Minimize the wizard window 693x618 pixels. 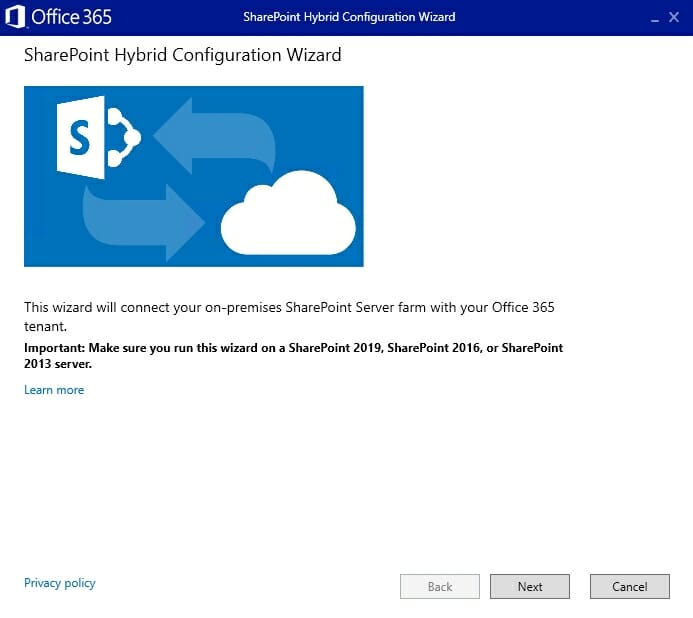[655, 19]
